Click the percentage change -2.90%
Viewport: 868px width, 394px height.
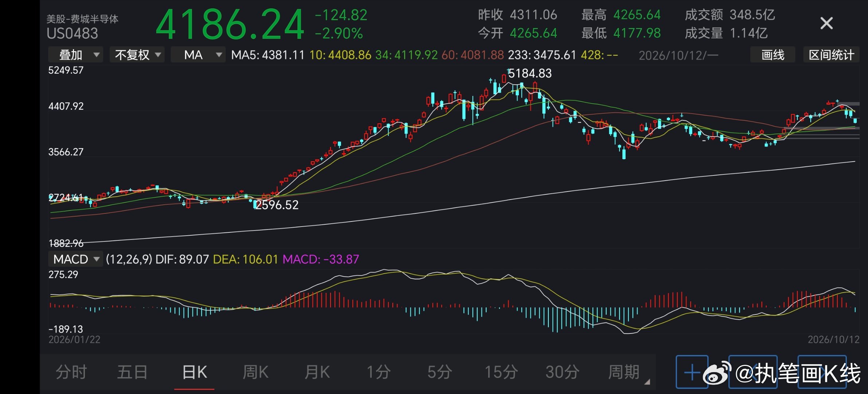coord(339,34)
